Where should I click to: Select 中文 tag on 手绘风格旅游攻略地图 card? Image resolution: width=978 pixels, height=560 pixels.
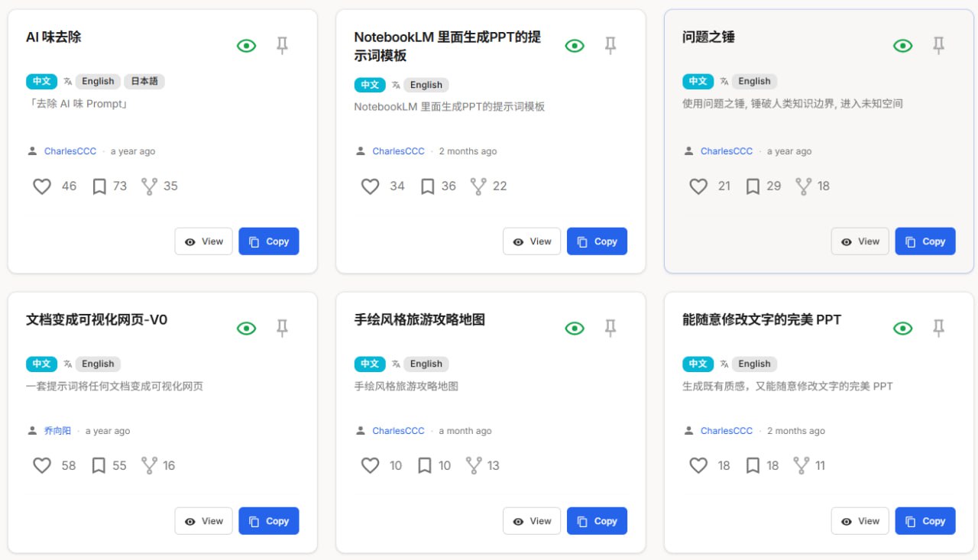370,364
